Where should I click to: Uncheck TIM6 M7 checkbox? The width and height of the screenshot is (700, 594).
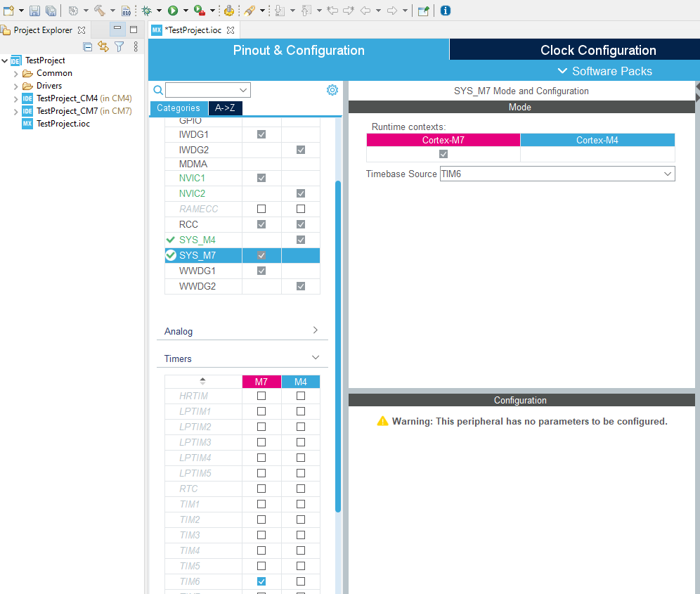pyautogui.click(x=261, y=581)
